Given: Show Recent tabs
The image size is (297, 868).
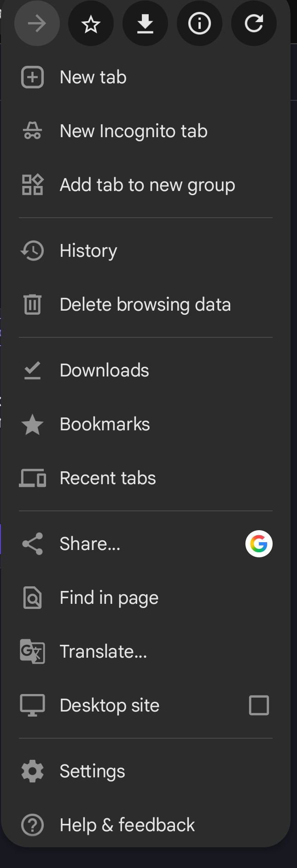Looking at the screenshot, I should coord(108,478).
